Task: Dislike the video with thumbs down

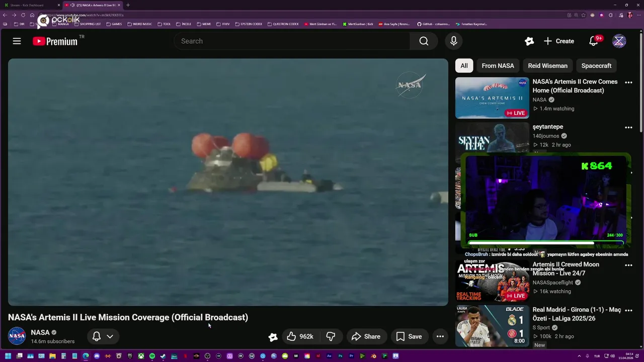Action: [x=331, y=336]
